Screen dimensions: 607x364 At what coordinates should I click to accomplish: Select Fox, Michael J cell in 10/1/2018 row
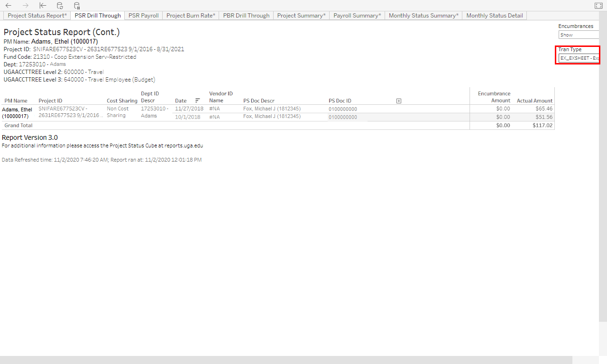pyautogui.click(x=272, y=117)
